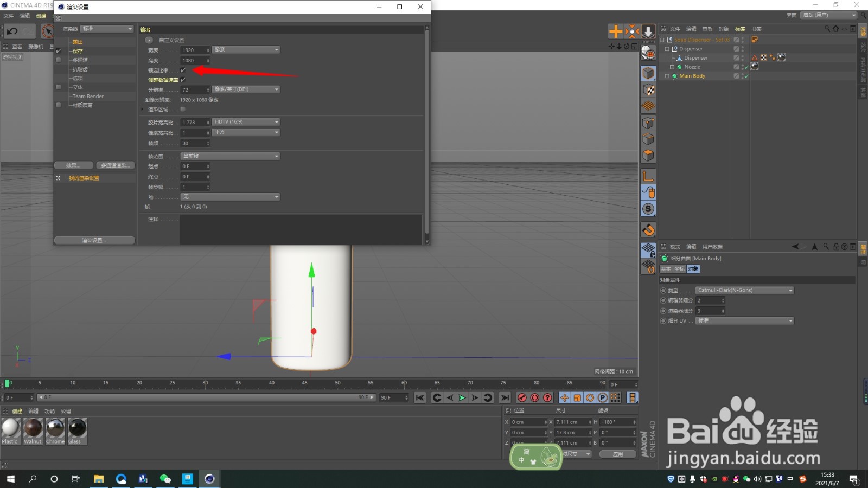The height and width of the screenshot is (488, 868).
Task: Switch to the 坐标 coordinates tab
Action: click(679, 269)
